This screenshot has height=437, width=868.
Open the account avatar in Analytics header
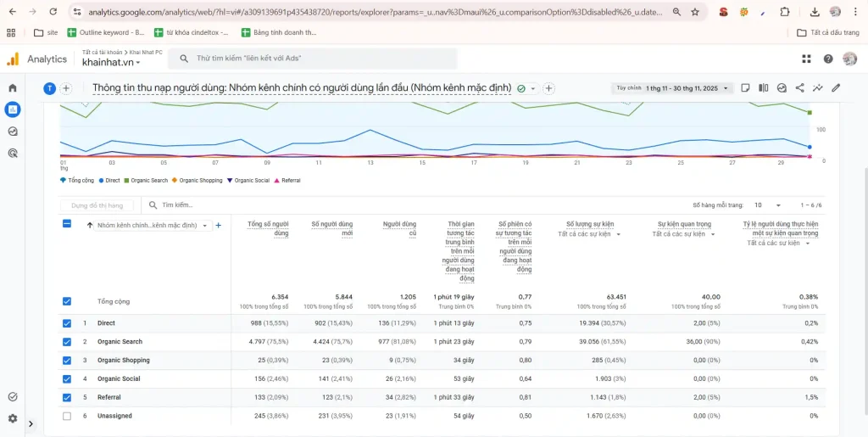(849, 59)
